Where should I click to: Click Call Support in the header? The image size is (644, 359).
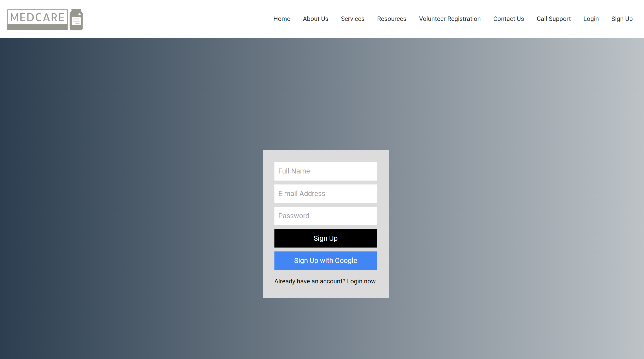[553, 19]
